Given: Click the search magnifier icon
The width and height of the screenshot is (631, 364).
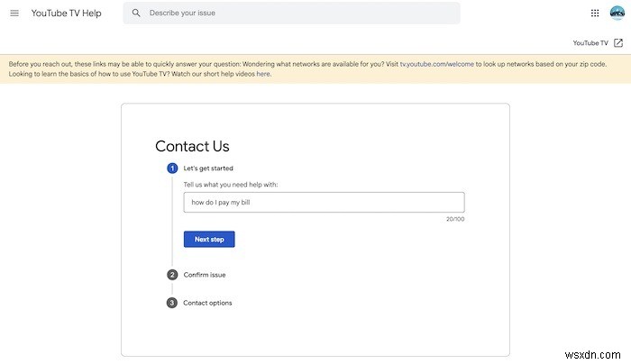Looking at the screenshot, I should 136,14.
